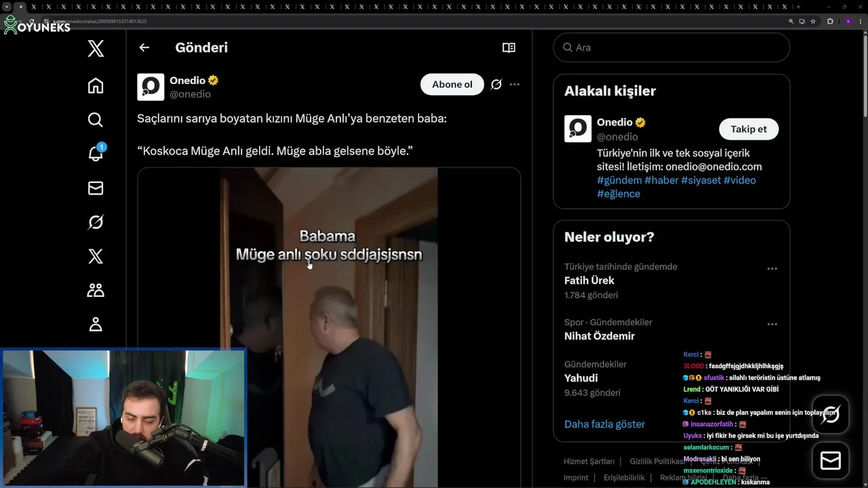Click Daha fazla göster link
Image resolution: width=868 pixels, height=488 pixels.
pyautogui.click(x=604, y=424)
